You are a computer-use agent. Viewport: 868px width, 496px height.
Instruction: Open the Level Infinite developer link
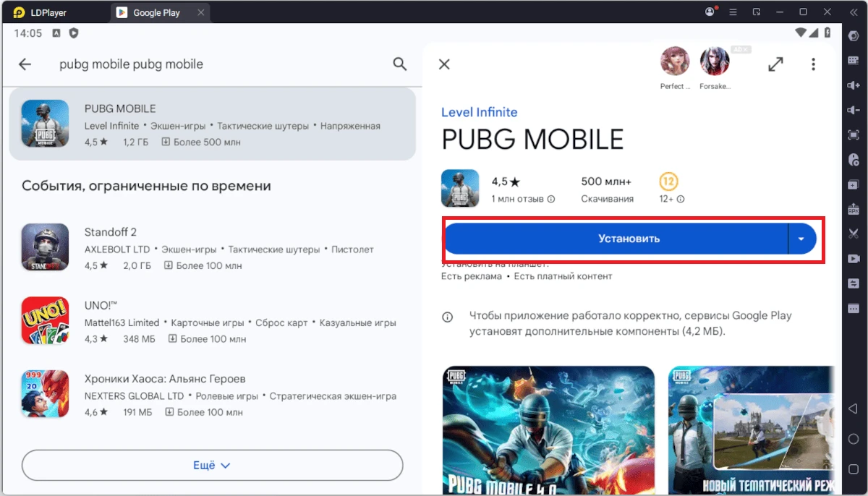pyautogui.click(x=479, y=112)
